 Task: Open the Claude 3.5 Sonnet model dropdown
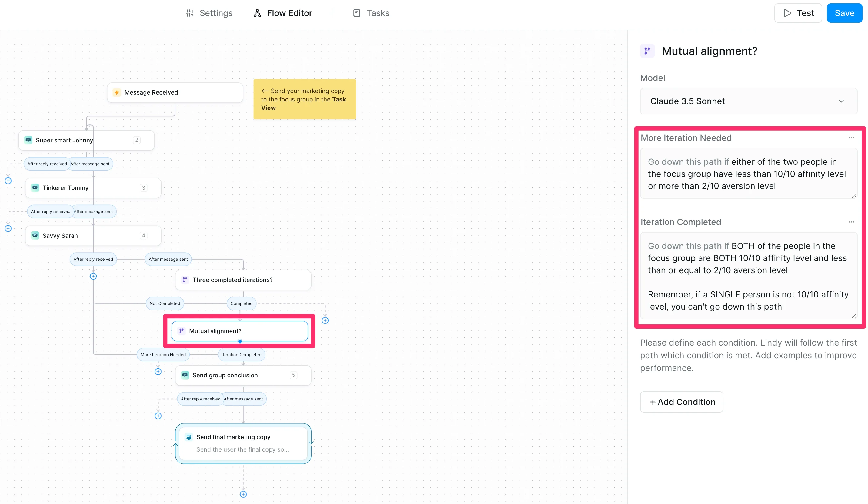pos(748,101)
